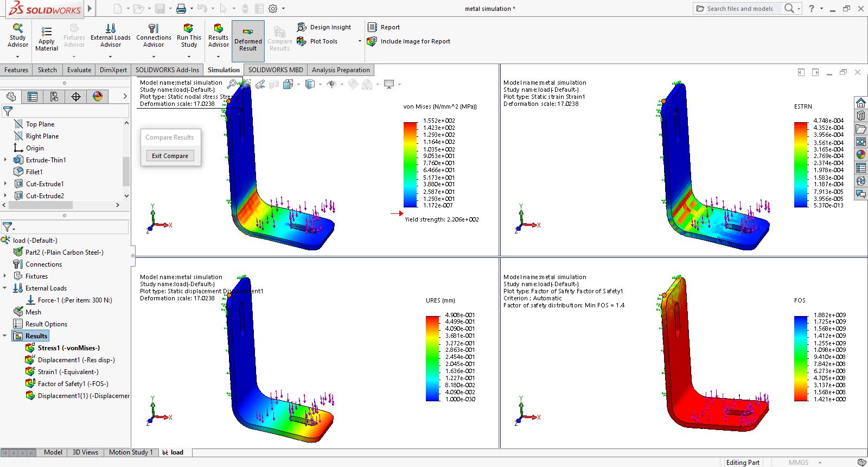868x467 pixels.
Task: Click the FOS color legend bar
Action: pyautogui.click(x=801, y=358)
